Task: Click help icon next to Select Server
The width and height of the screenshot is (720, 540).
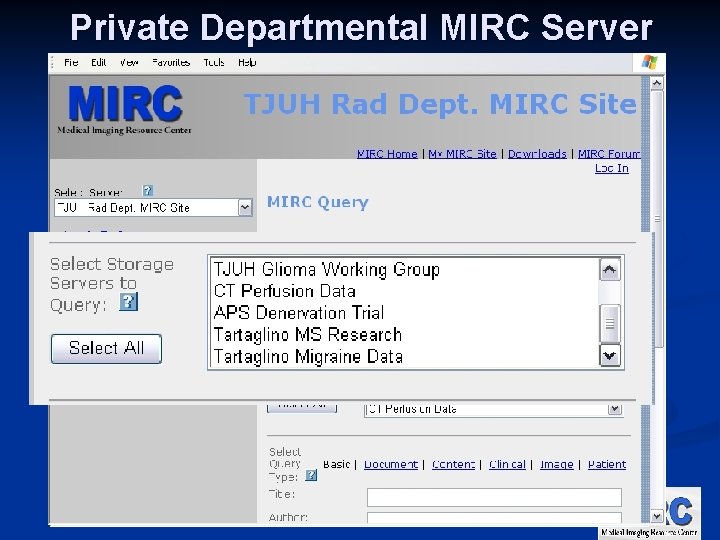Action: coord(147,191)
